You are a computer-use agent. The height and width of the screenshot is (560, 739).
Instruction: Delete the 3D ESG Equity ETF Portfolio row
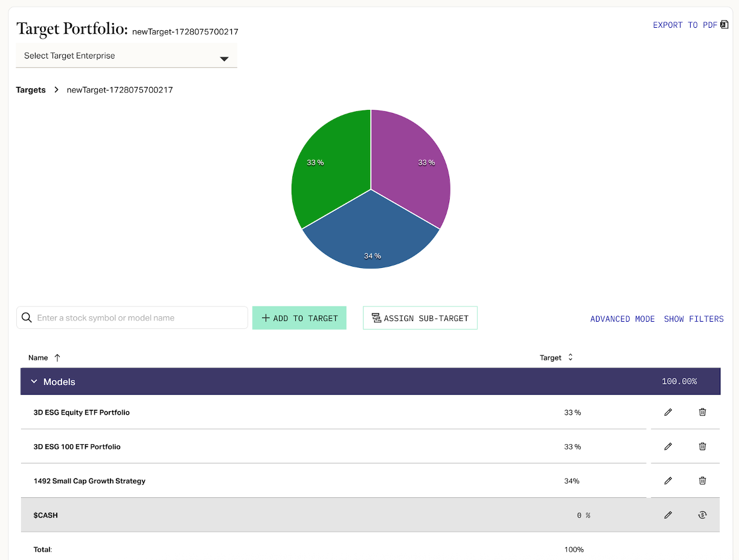coord(702,412)
